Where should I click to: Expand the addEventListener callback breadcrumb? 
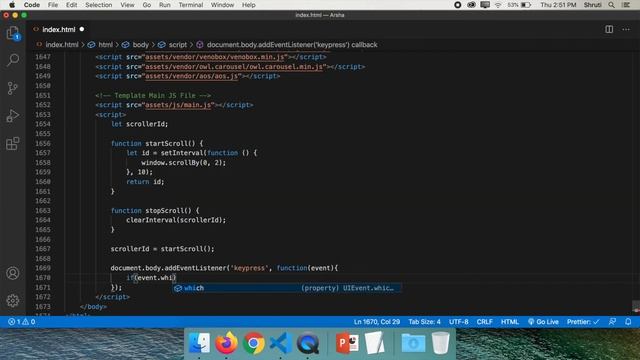pyautogui.click(x=292, y=45)
